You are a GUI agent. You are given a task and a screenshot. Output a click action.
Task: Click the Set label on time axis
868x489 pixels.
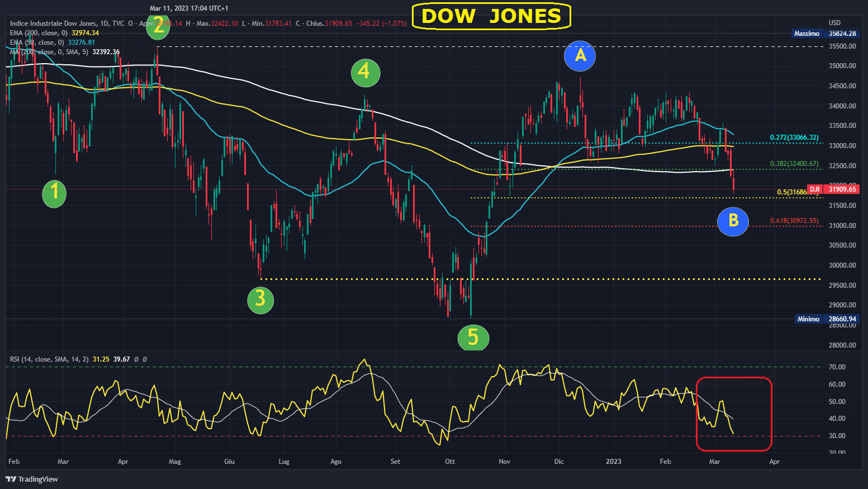point(396,462)
